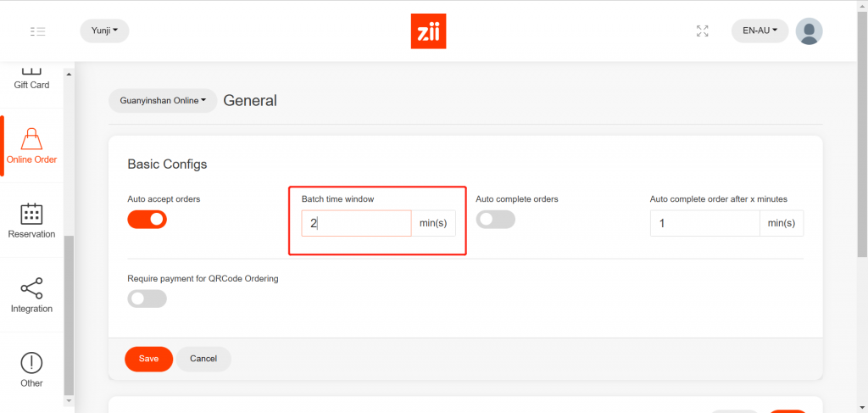Save the Basic Configs settings

point(149,359)
